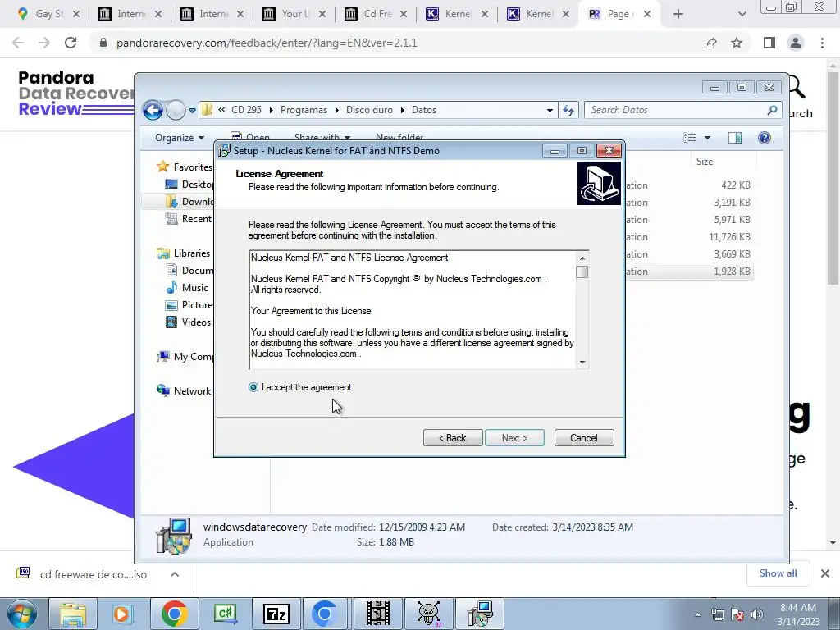
Task: Close the downloads bar
Action: click(825, 573)
